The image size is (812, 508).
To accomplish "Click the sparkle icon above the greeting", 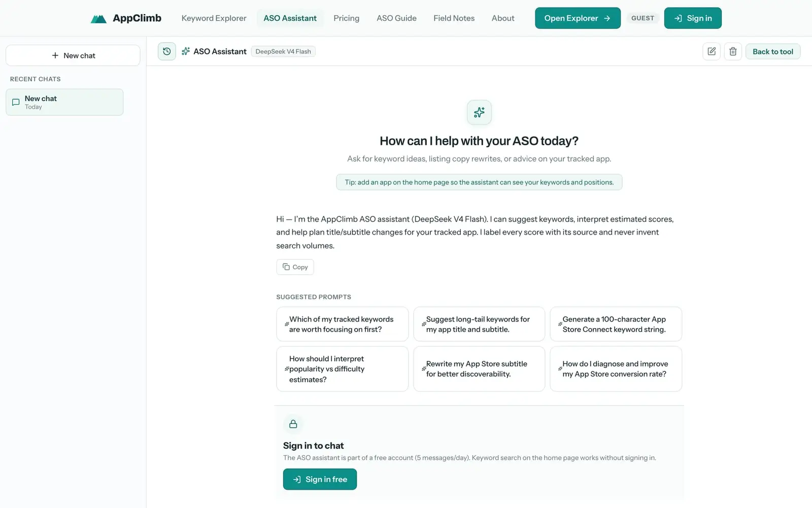I will [x=479, y=112].
